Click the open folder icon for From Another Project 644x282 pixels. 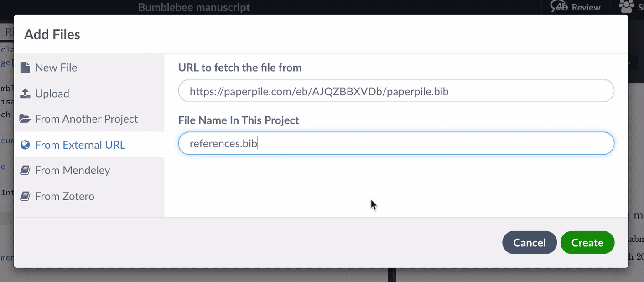click(25, 119)
